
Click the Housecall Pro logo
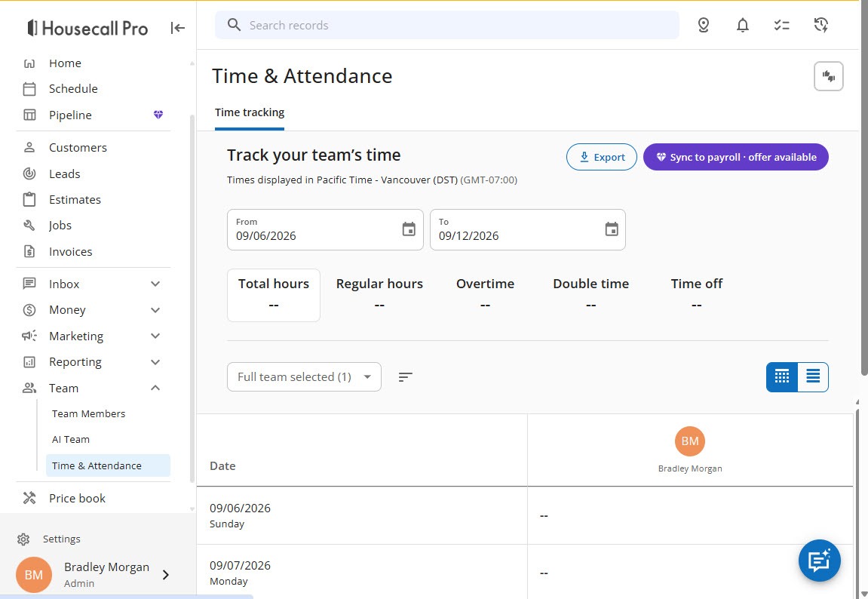coord(87,28)
